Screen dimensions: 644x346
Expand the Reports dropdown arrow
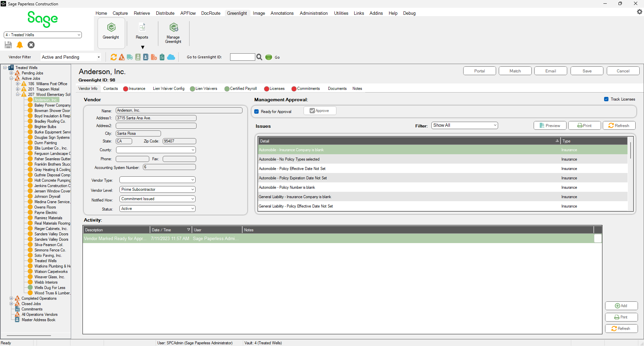click(143, 47)
